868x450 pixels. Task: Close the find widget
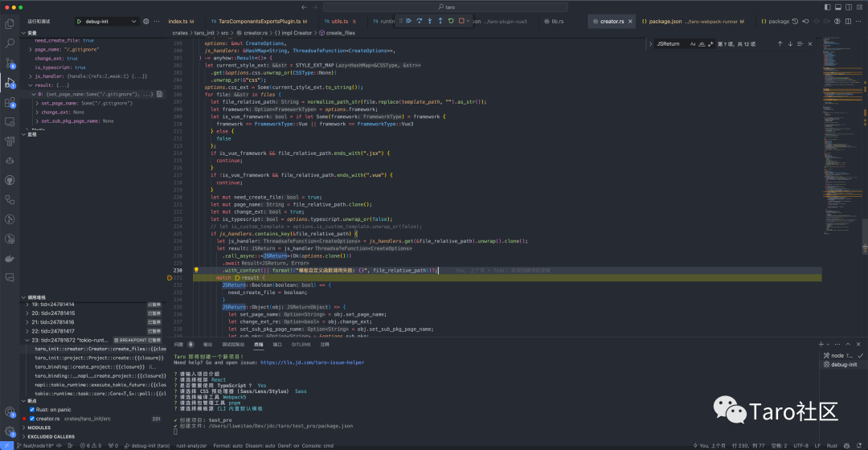coord(810,43)
